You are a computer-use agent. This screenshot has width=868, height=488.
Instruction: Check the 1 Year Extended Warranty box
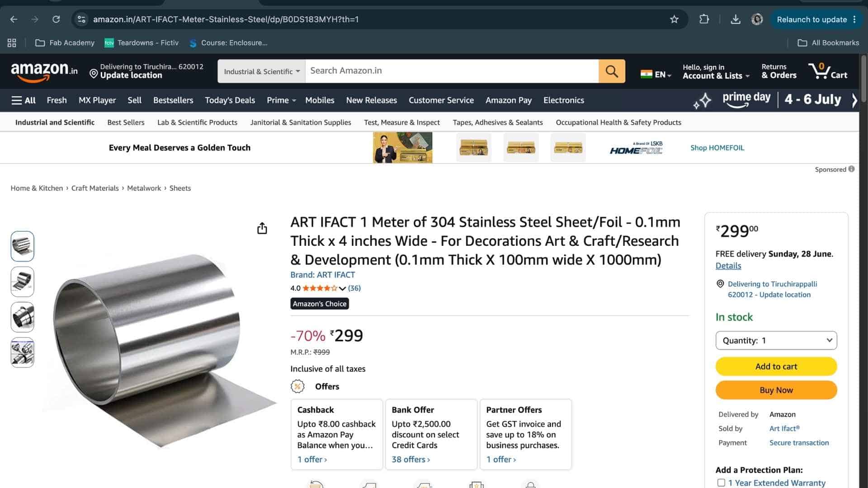721,483
